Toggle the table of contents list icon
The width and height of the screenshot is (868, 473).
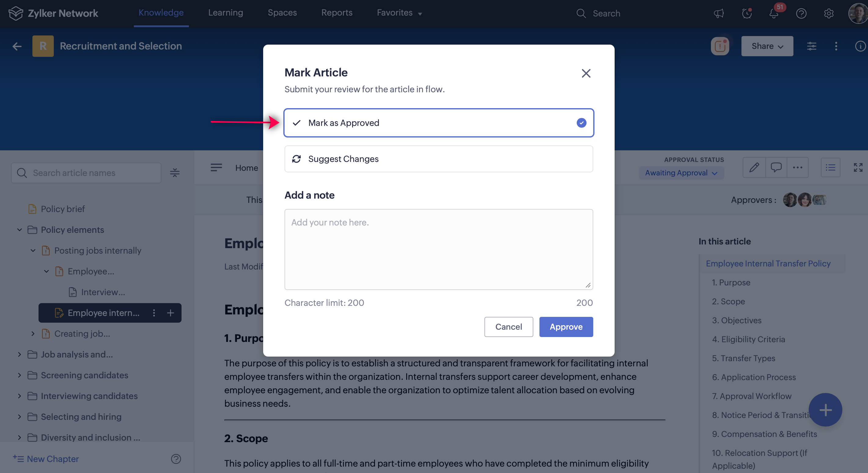tap(830, 167)
